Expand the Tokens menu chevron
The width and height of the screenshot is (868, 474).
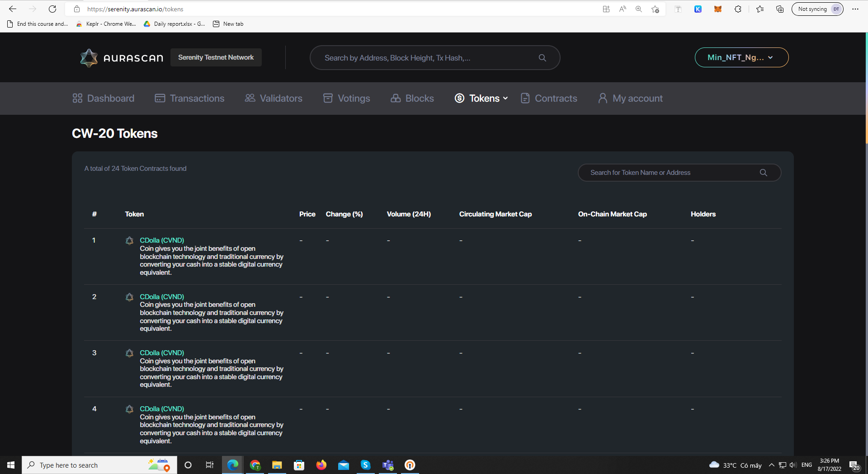pyautogui.click(x=505, y=98)
